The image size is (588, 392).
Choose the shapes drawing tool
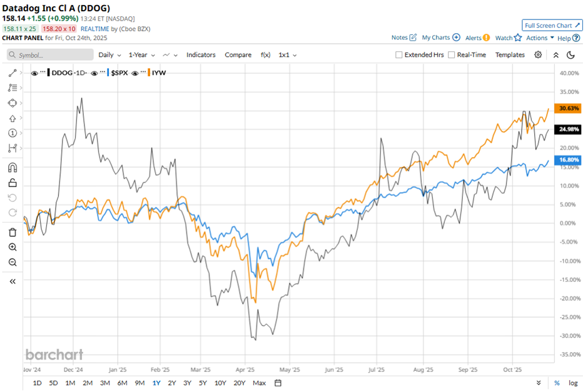[13, 103]
